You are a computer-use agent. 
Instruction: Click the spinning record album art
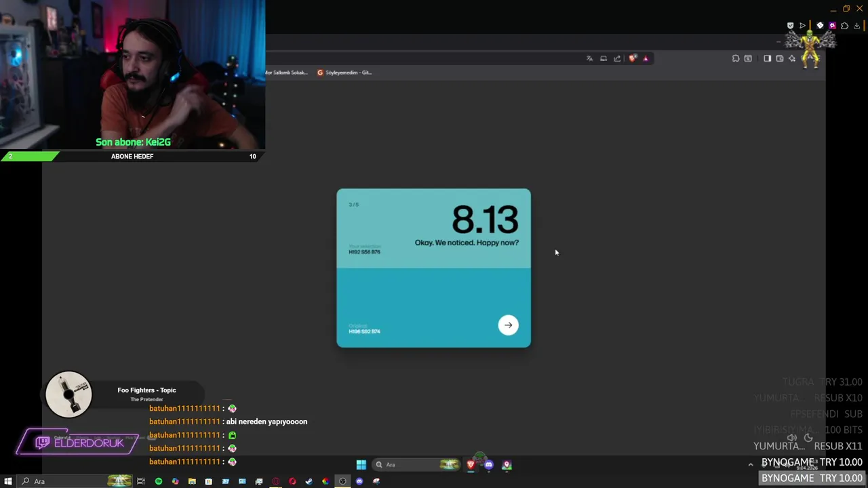(x=68, y=394)
